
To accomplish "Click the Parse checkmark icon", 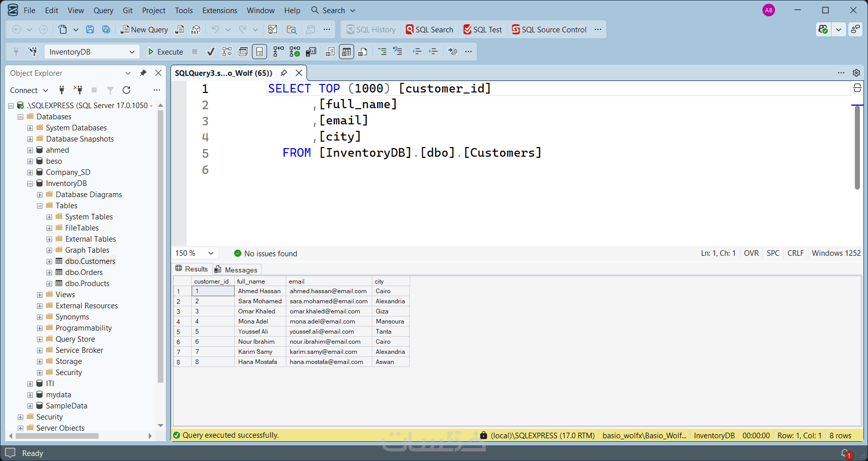I will tap(211, 52).
